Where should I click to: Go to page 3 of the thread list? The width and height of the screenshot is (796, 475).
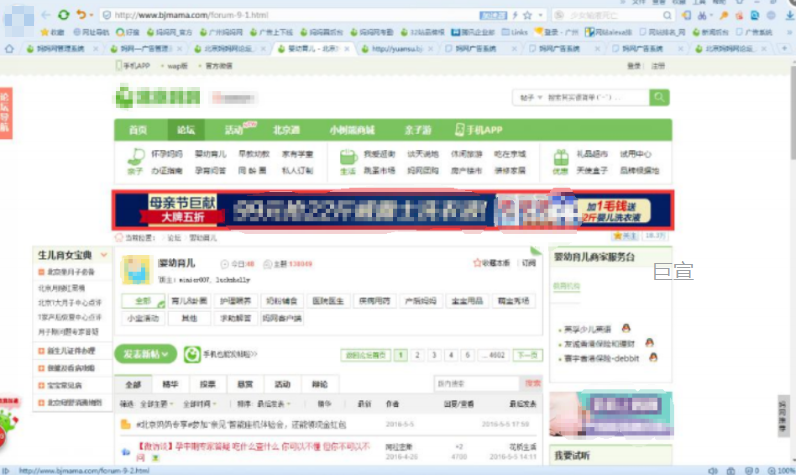[434, 355]
